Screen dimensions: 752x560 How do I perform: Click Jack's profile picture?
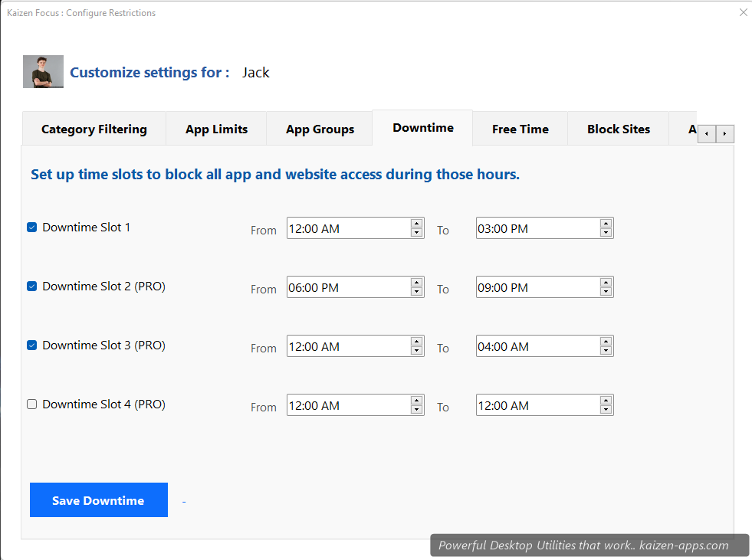pos(42,71)
